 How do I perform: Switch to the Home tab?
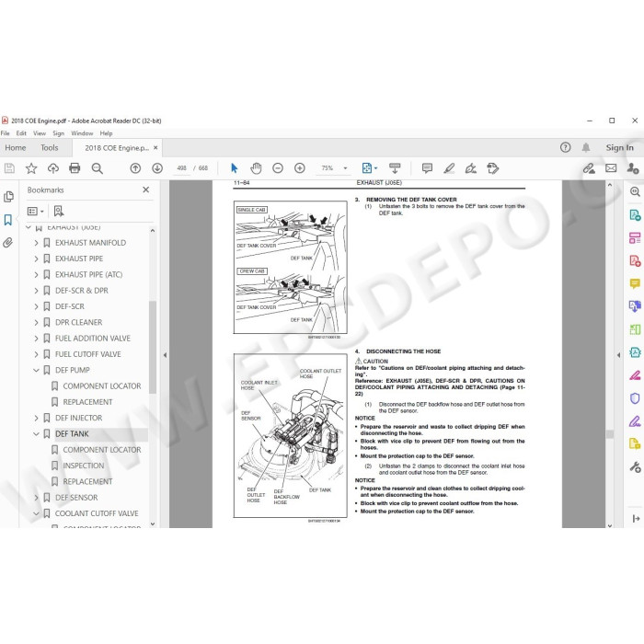[16, 147]
